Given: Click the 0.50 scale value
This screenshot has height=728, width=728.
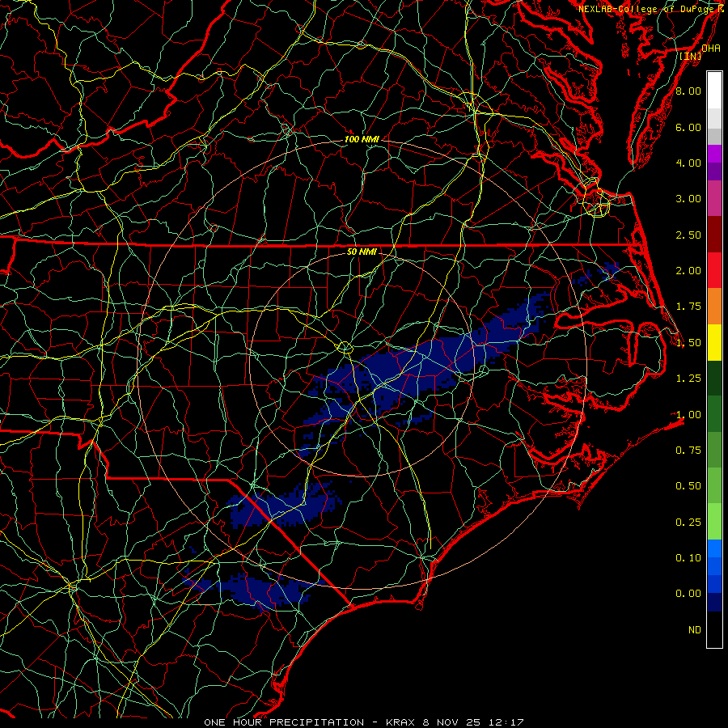Looking at the screenshot, I should click(688, 486).
